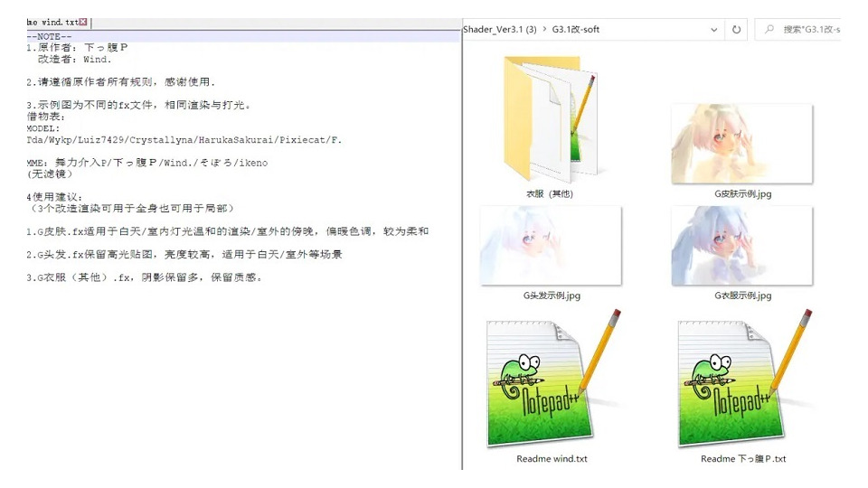Click the 借物表 line
This screenshot has width=868, height=488.
pyautogui.click(x=46, y=117)
